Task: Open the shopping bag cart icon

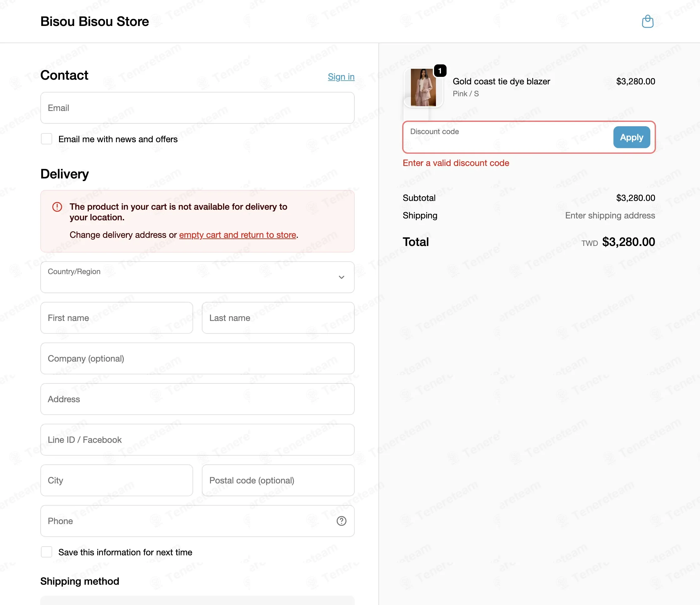Action: 647,21
